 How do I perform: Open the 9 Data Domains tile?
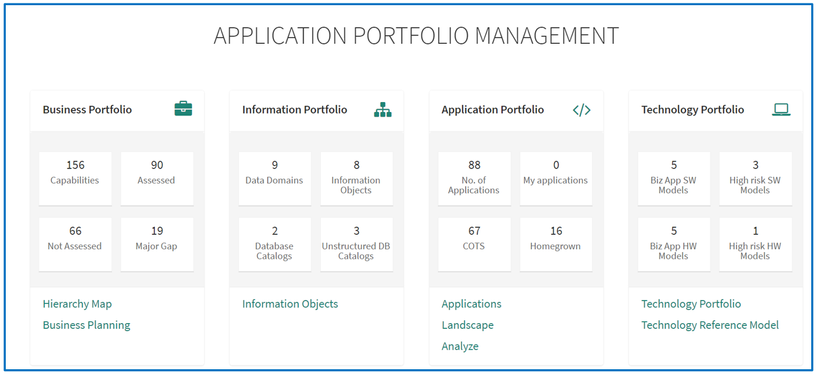[x=275, y=179]
